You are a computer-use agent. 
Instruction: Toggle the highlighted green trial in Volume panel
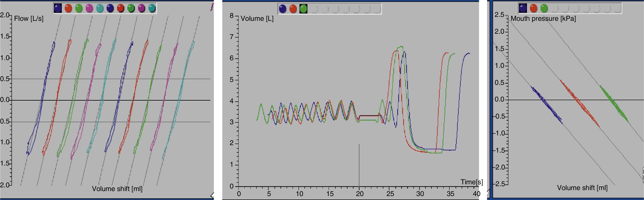pos(303,9)
